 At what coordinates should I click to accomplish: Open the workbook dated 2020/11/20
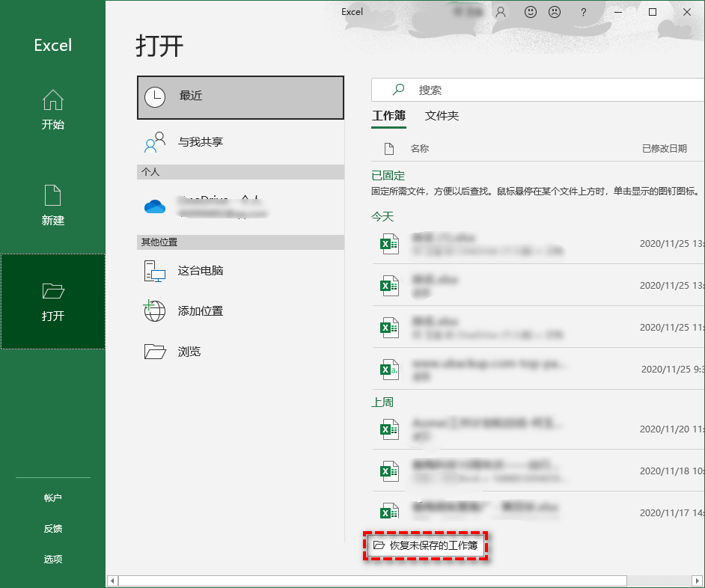538,429
